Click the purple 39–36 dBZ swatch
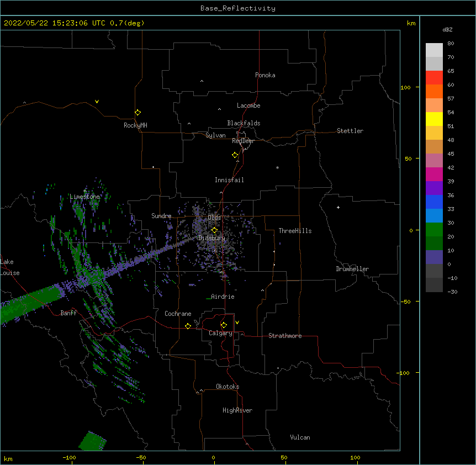The image size is (476, 465). [x=434, y=188]
